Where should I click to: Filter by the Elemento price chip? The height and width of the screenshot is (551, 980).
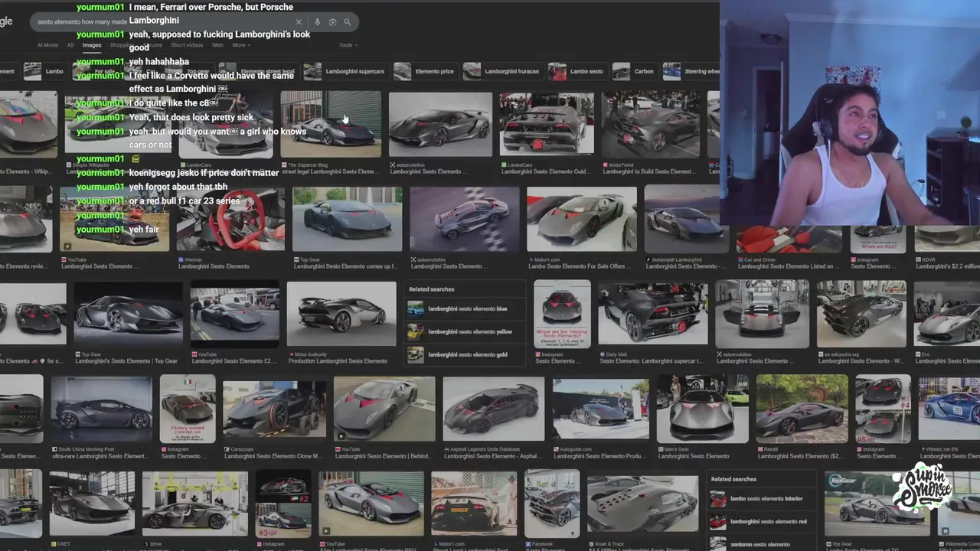425,71
